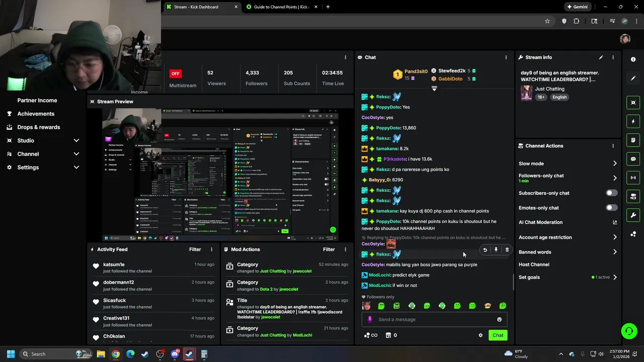Open a new browser tab
Image resolution: width=644 pixels, height=362 pixels.
click(x=328, y=7)
